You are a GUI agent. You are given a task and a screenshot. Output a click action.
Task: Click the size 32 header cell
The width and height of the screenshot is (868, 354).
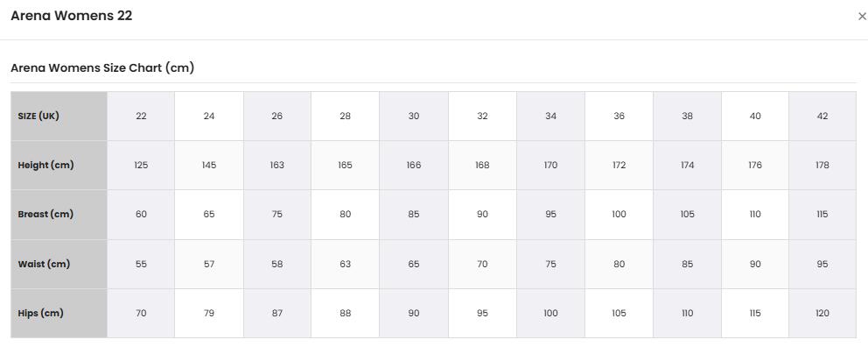coord(482,116)
